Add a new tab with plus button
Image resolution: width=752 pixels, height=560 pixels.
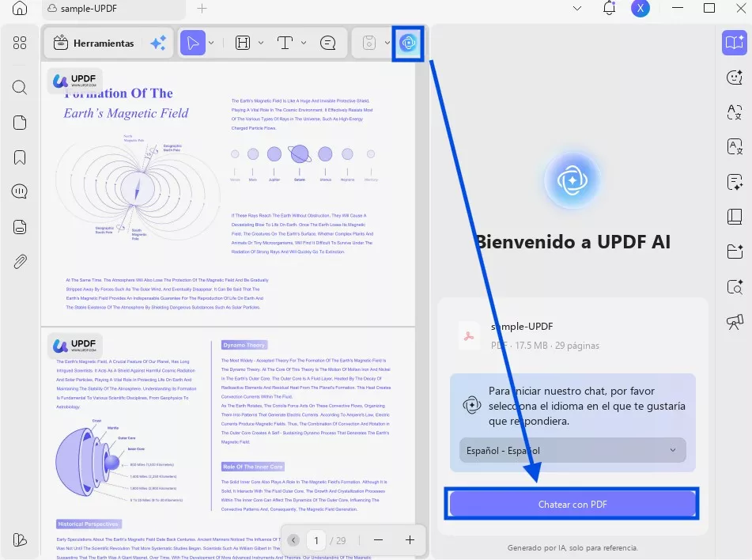[202, 8]
